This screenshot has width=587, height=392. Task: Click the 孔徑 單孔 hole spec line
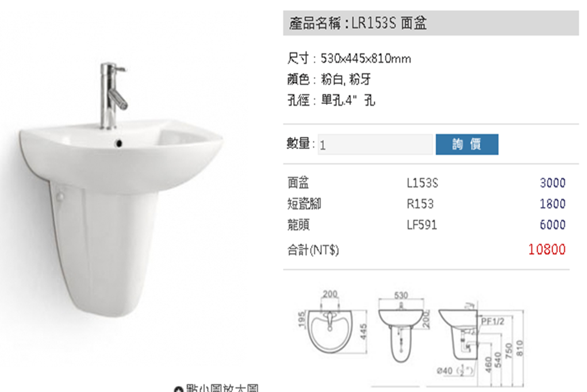tap(331, 101)
